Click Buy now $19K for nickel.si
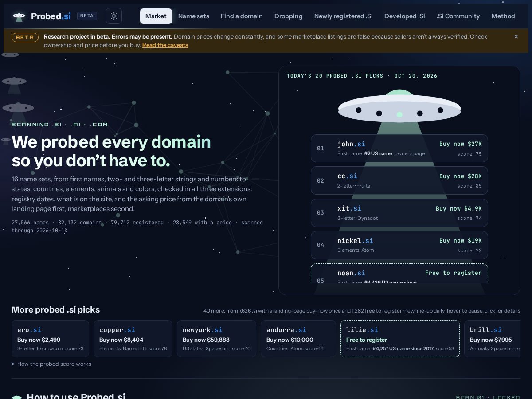This screenshot has width=532, height=399. 460,241
